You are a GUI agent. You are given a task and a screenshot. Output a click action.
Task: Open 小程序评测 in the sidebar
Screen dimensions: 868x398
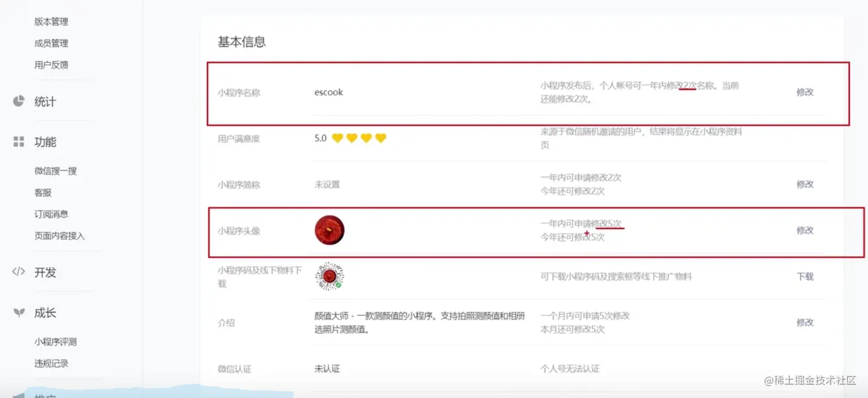[56, 342]
